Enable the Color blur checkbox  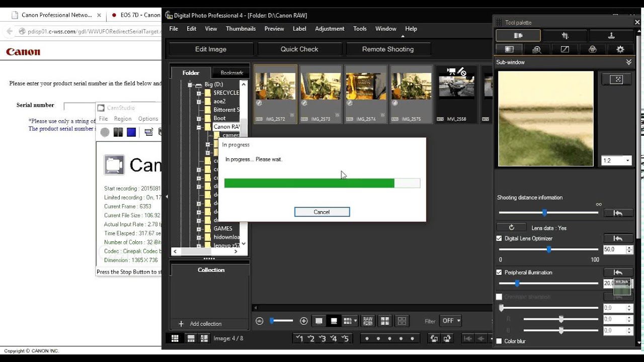(499, 341)
